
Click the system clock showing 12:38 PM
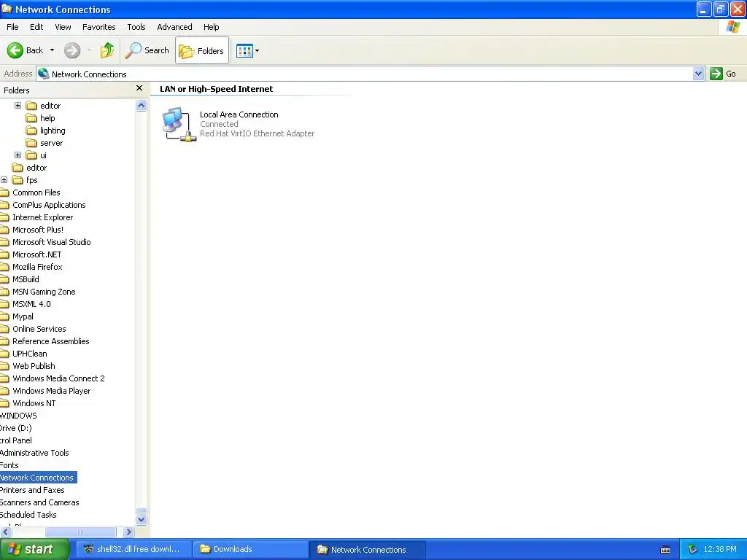click(x=720, y=550)
